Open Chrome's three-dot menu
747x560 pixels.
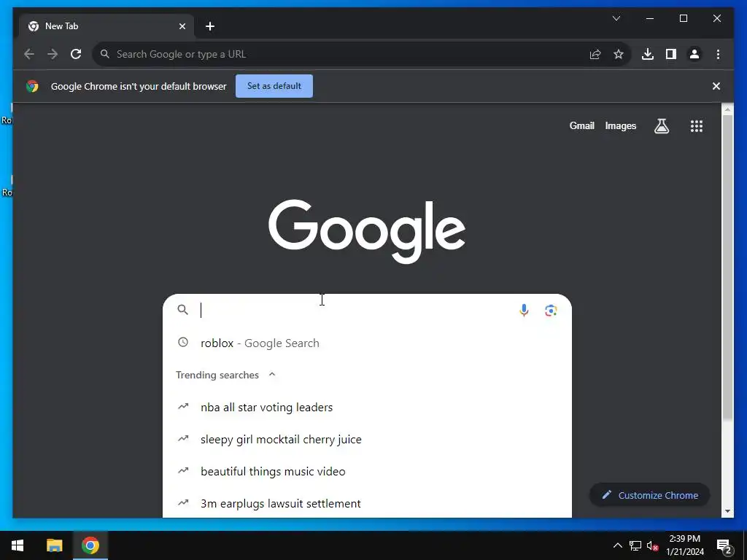point(718,54)
